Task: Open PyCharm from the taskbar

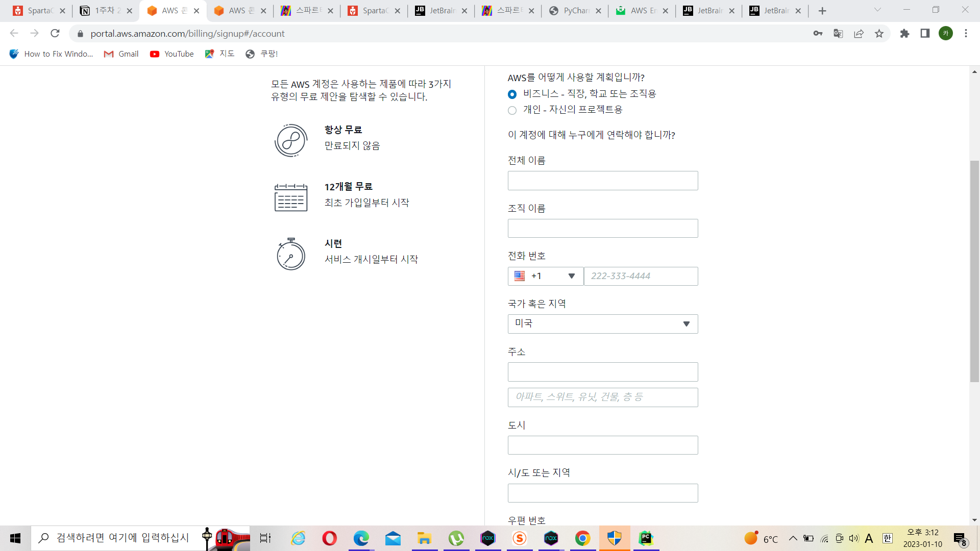Action: [x=646, y=538]
